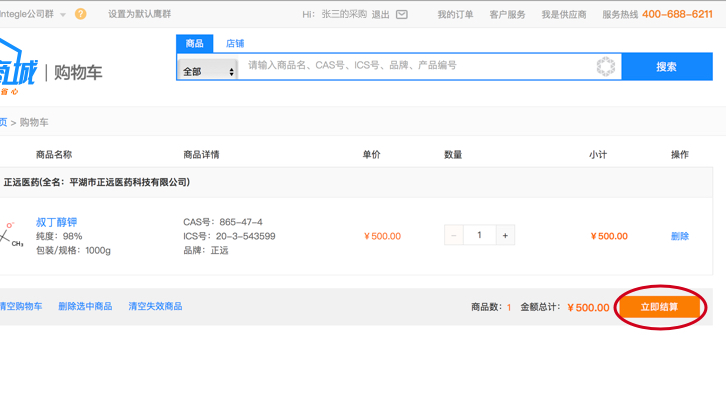Increase quantity with the plus button

point(505,235)
